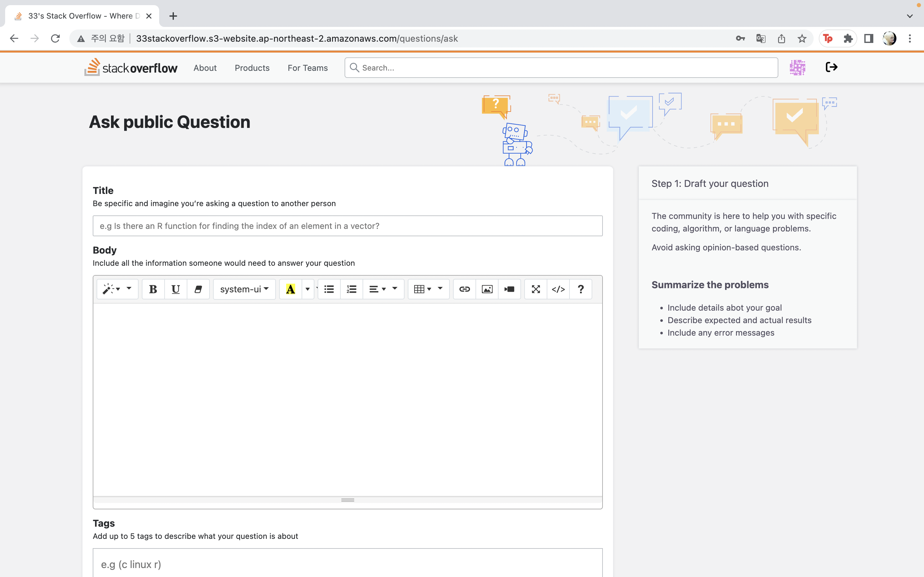924x577 pixels.
Task: Open the editor help question mark
Action: click(x=581, y=289)
